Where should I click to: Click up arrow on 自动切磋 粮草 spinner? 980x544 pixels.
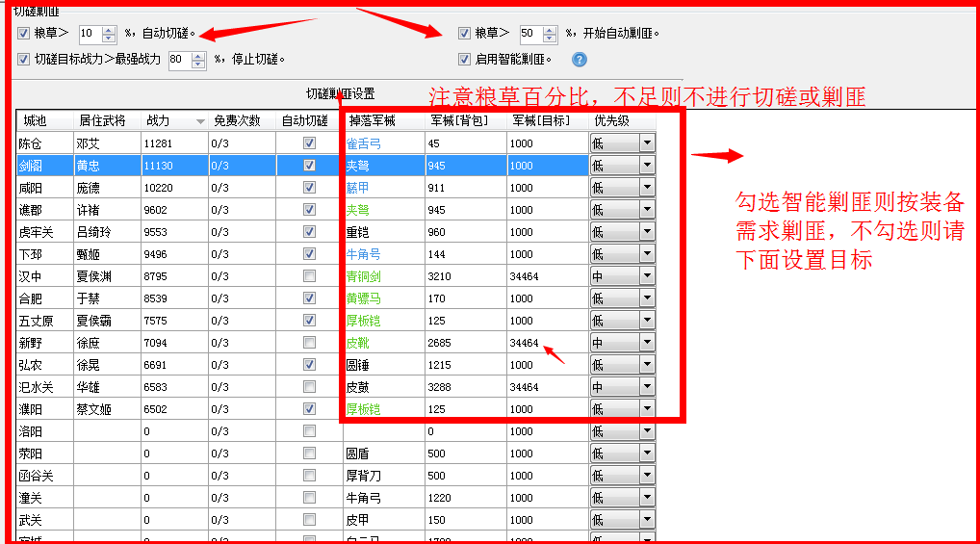pos(109,29)
